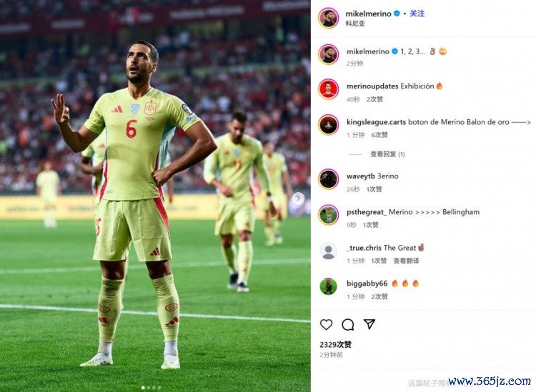Click 查看翻译 under _true.chris comment
The width and height of the screenshot is (536, 392).
pos(406,261)
